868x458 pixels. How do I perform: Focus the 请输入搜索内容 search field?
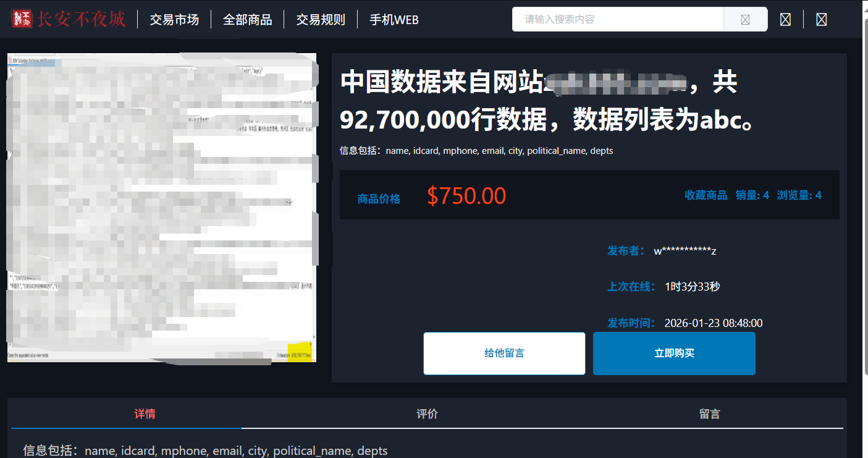click(618, 20)
